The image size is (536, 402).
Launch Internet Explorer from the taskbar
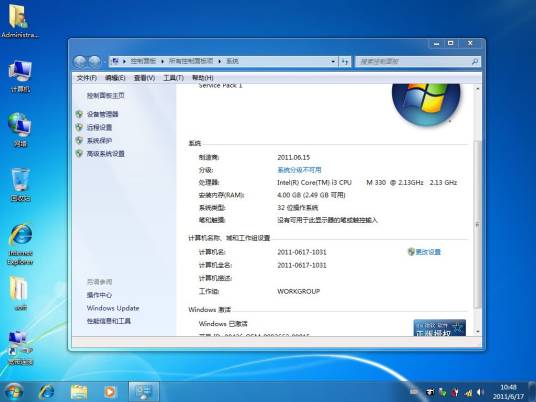point(46,392)
